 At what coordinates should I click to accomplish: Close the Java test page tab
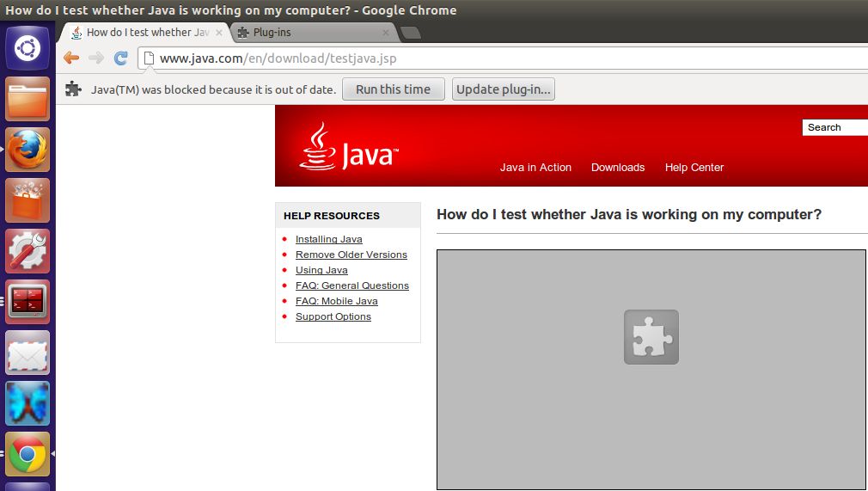pyautogui.click(x=219, y=33)
